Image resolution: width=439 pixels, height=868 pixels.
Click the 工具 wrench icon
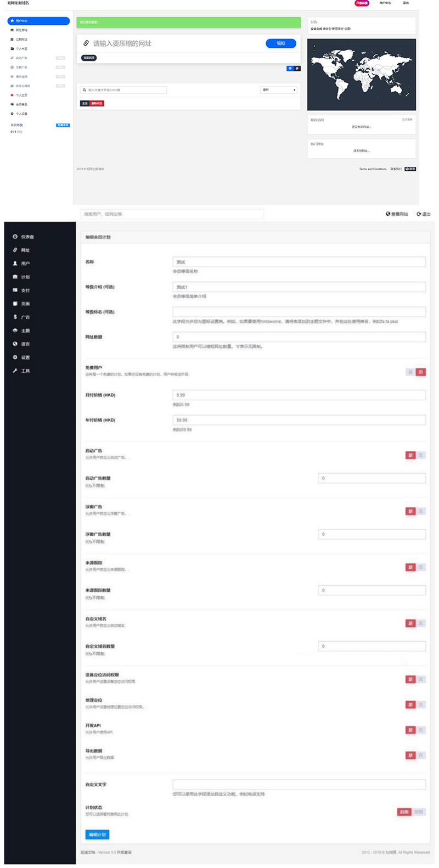click(x=15, y=371)
